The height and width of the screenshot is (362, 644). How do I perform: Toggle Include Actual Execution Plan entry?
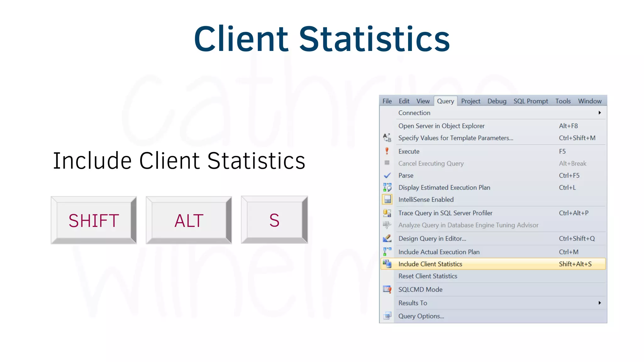[493, 252]
